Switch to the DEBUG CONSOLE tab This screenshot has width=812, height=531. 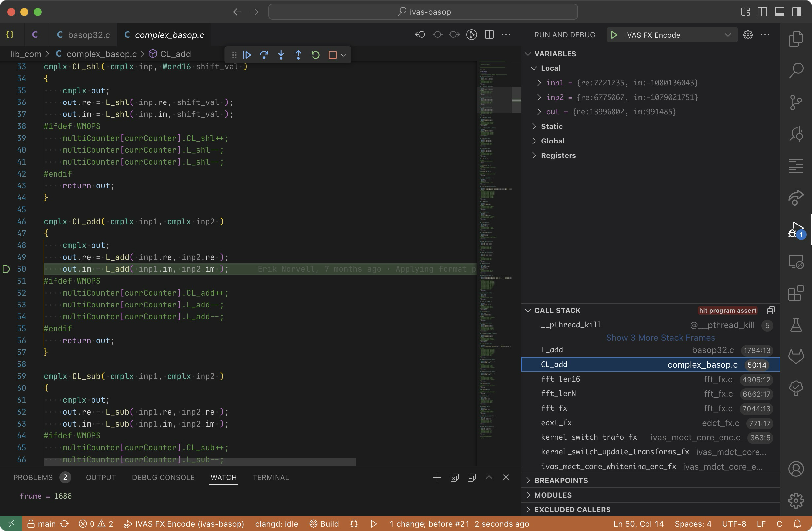pos(163,477)
